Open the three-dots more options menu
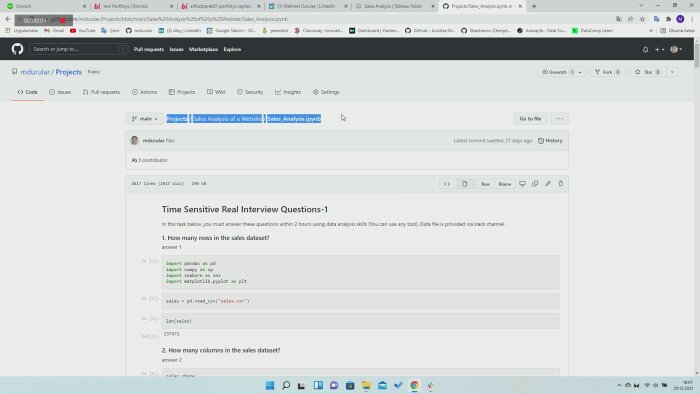The width and height of the screenshot is (700, 394). 559,119
